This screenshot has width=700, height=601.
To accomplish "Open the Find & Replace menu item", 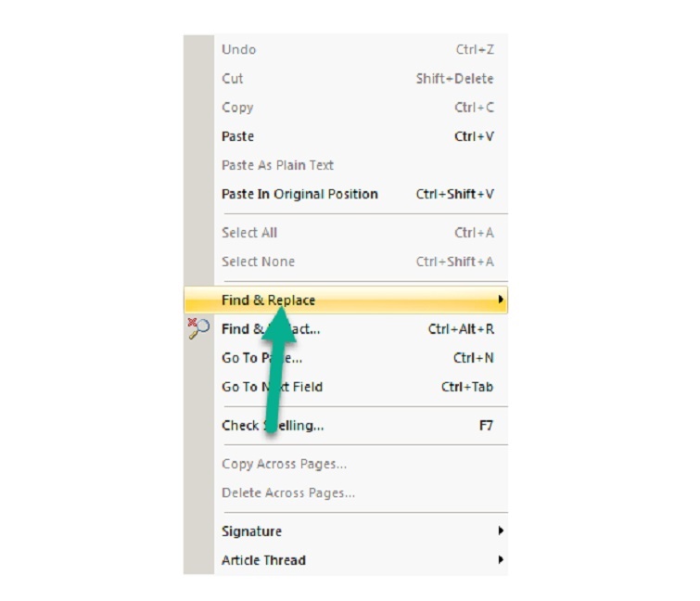I will (x=269, y=300).
